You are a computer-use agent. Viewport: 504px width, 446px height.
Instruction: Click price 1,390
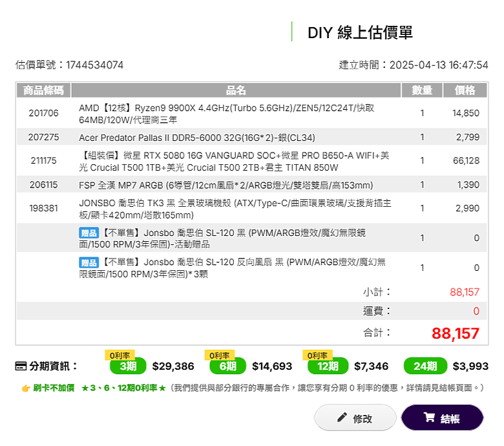[x=468, y=185]
